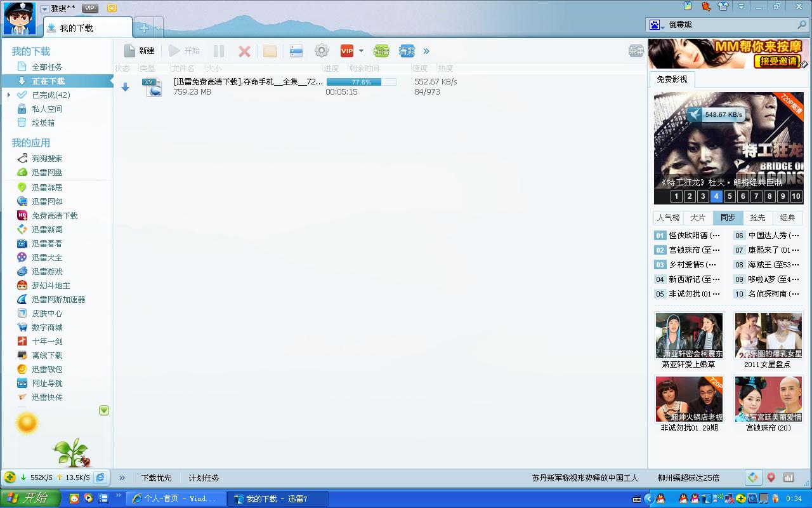Screen dimensions: 812x508
Task: Click the T-shirt skin icon in title bar
Action: [723, 6]
